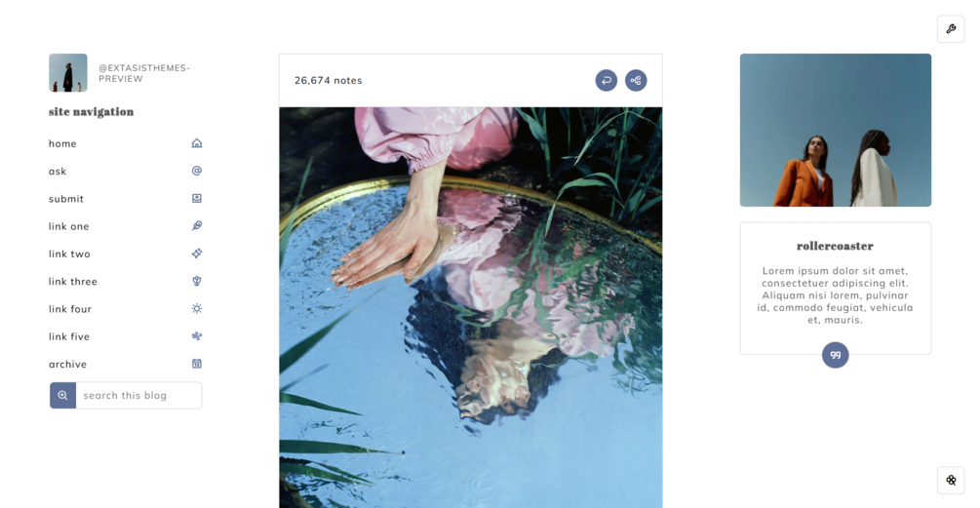The image size is (980, 508).
Task: Click the reblog arrow icon on the post
Action: [x=606, y=80]
